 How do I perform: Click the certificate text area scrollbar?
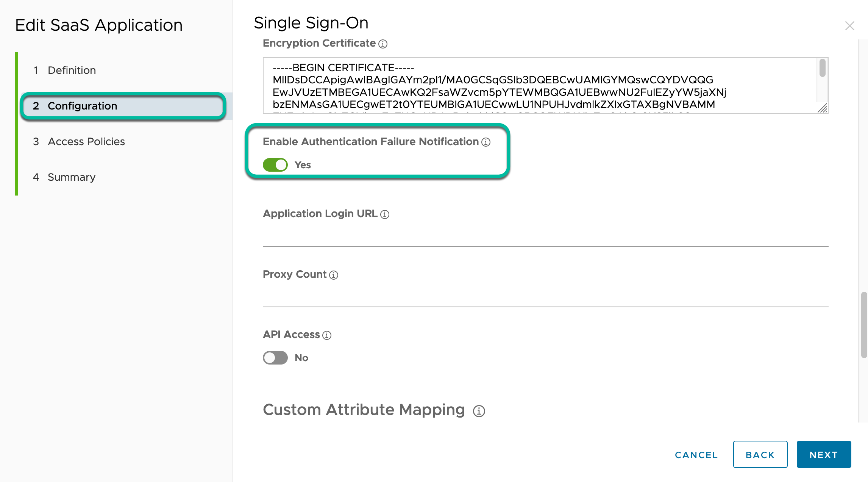click(x=822, y=69)
